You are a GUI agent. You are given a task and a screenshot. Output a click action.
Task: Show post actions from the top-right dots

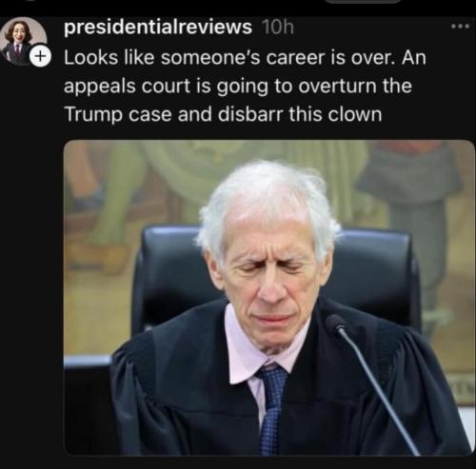tap(460, 27)
